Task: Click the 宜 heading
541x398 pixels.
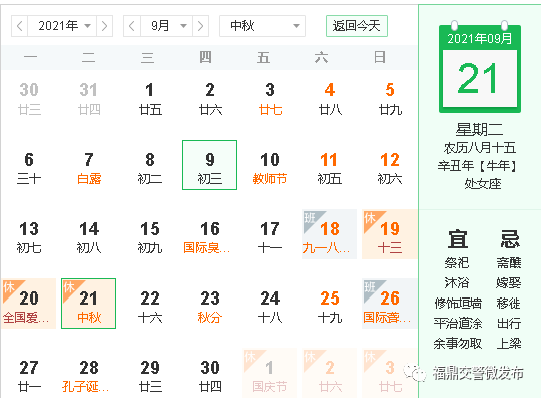Action: [x=458, y=239]
